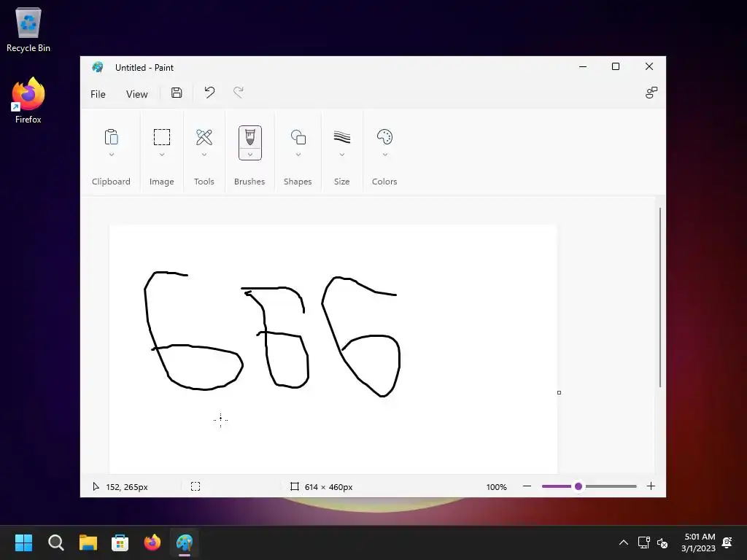The width and height of the screenshot is (747, 560).
Task: Click the muted volume tray icon
Action: point(662,542)
